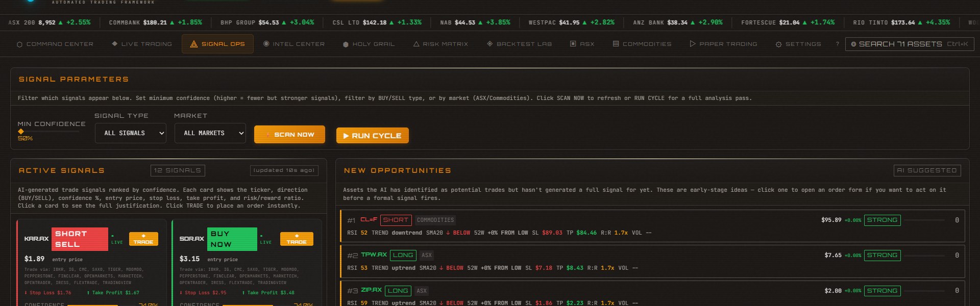Switch to the Backtest Lab tab
Viewport: 980px width, 306px height.
tap(519, 44)
